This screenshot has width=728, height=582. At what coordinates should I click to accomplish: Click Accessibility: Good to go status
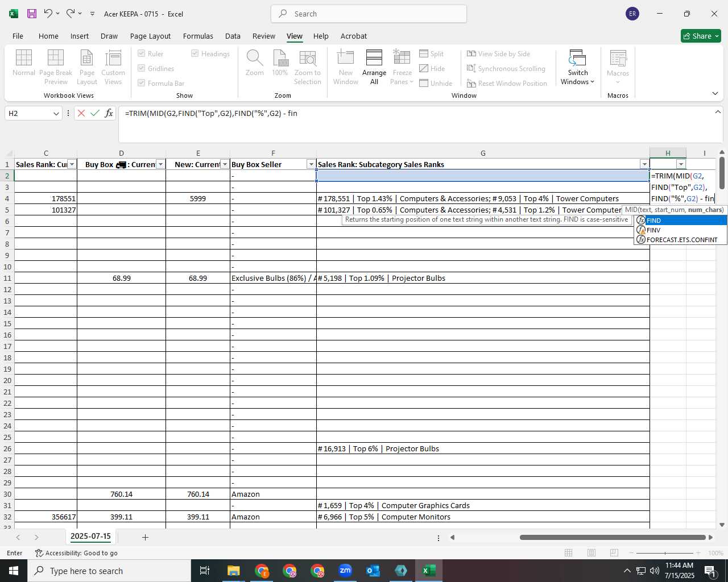pos(76,553)
